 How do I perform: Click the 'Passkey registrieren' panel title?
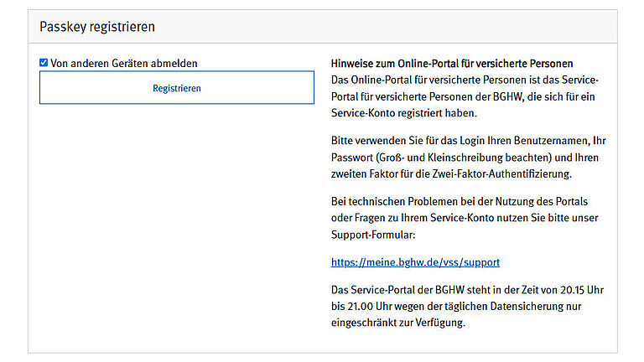click(96, 27)
